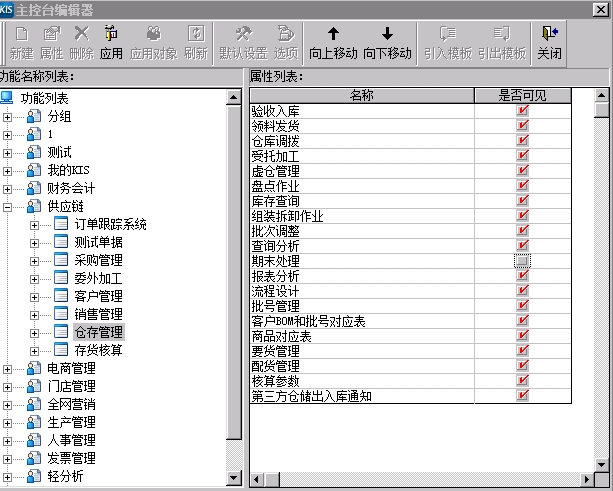Select the 客户BOM和批号对应表 row name
The image size is (613, 491).
coord(308,321)
